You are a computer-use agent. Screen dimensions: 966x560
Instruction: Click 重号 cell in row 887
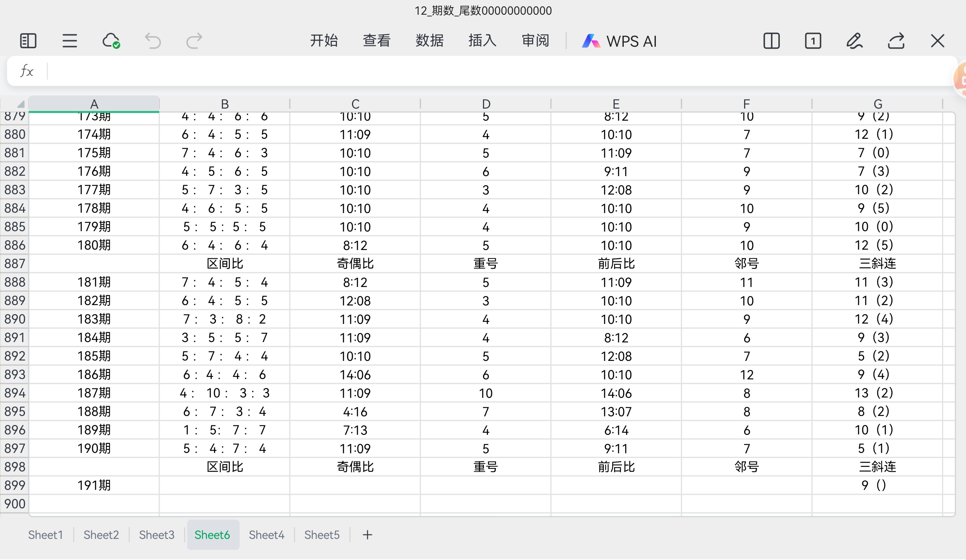pyautogui.click(x=486, y=264)
